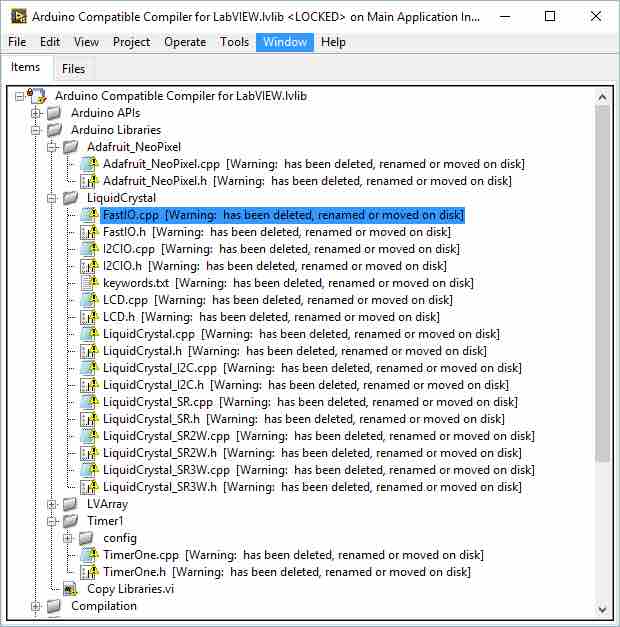The image size is (620, 627).
Task: Select the TimerOne.h row text
Action: click(x=287, y=572)
